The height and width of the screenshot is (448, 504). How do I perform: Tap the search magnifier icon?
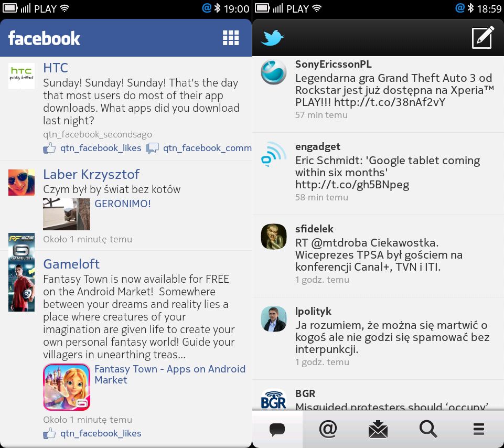pos(428,429)
